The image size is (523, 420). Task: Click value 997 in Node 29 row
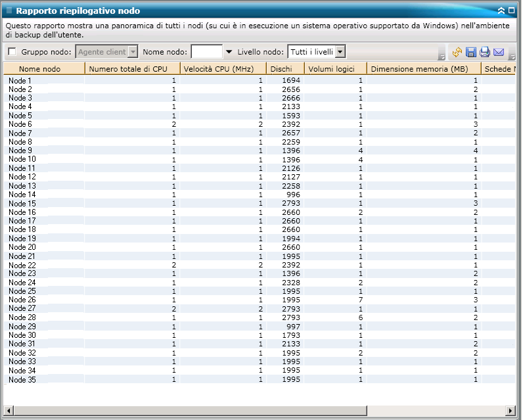point(293,326)
